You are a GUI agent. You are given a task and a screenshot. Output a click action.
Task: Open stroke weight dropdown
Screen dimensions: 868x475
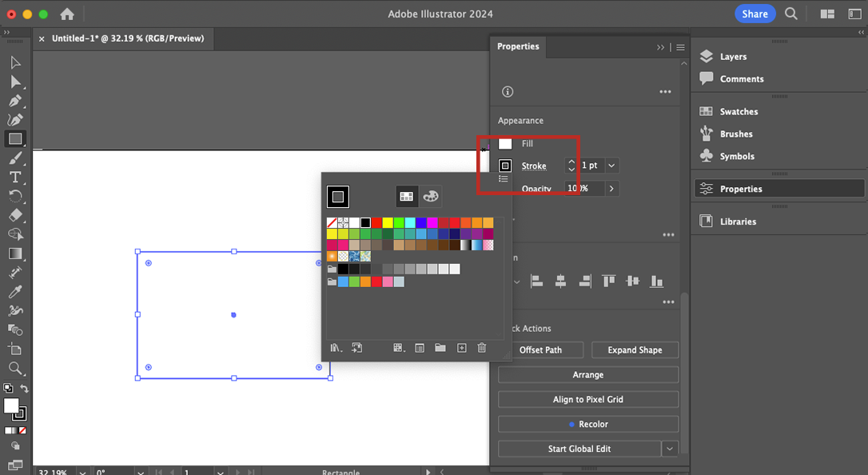[x=611, y=166]
